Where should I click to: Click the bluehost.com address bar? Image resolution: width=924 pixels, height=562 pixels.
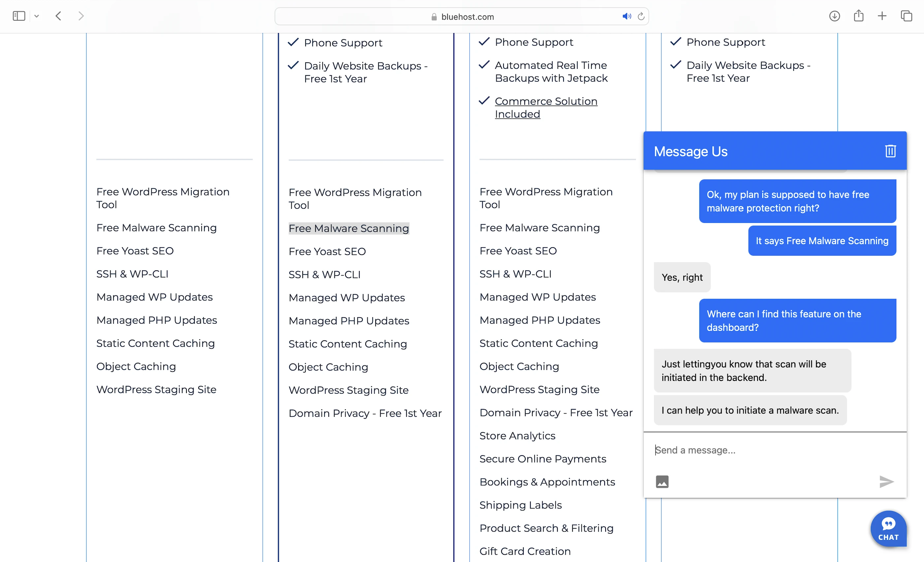(467, 17)
